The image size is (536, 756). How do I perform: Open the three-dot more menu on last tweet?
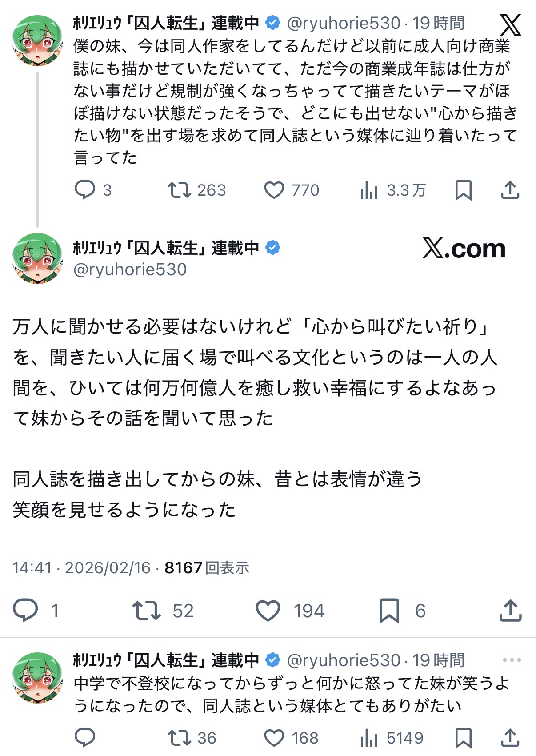[x=512, y=660]
